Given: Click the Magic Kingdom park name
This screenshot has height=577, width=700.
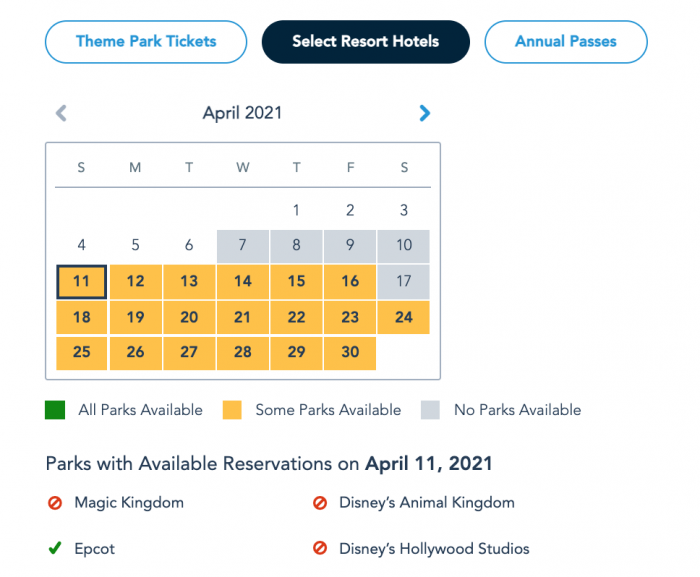Looking at the screenshot, I should 129,503.
